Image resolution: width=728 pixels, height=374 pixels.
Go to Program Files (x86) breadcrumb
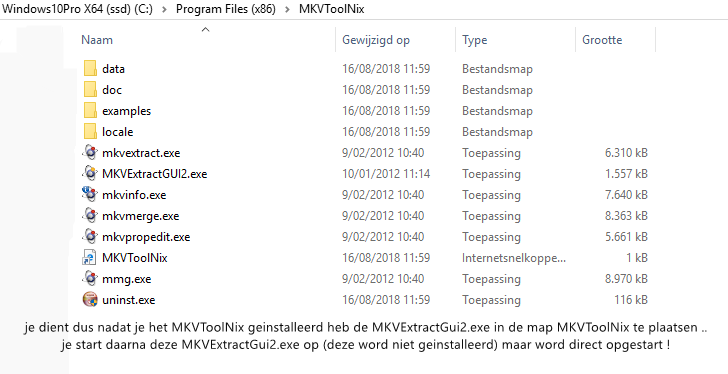click(226, 9)
